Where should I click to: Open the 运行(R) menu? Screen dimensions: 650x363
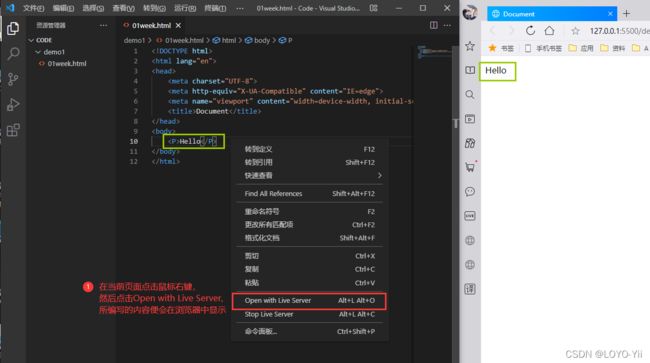[185, 8]
